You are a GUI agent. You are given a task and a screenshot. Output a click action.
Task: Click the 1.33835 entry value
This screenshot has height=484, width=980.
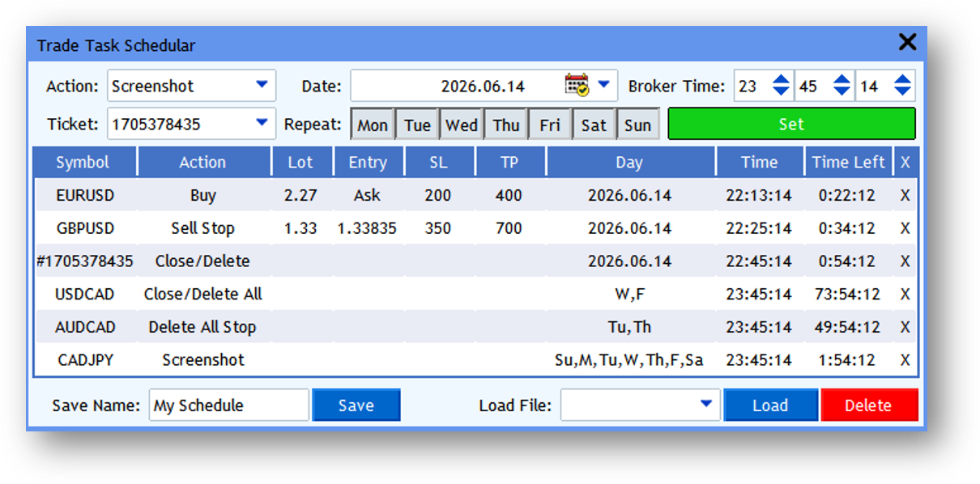367,228
